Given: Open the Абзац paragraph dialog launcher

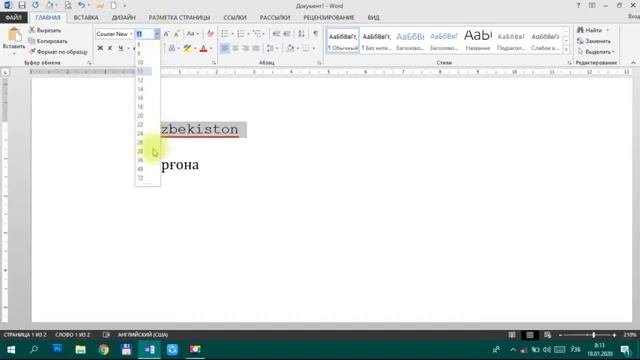Looking at the screenshot, I should (x=319, y=63).
